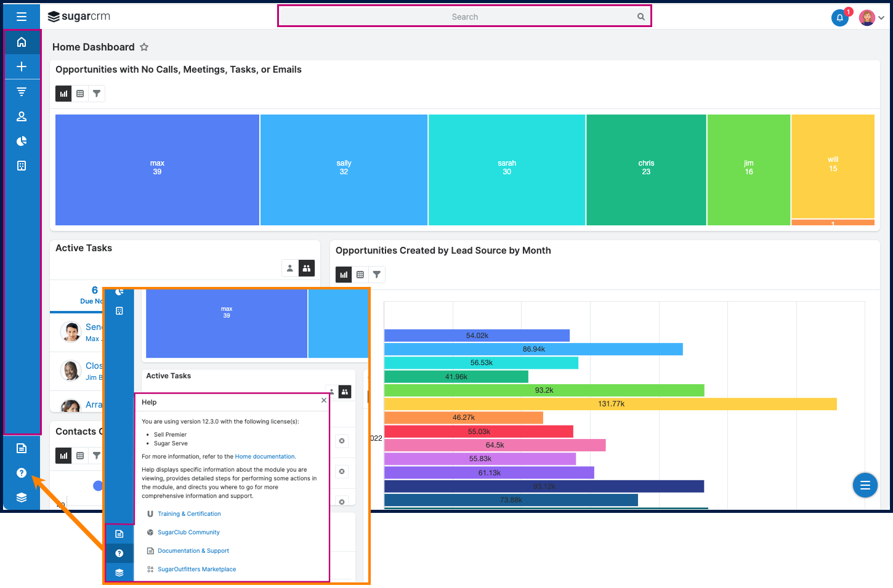This screenshot has height=588, width=893.
Task: Click the Accounts building sidebar icon
Action: pyautogui.click(x=22, y=166)
